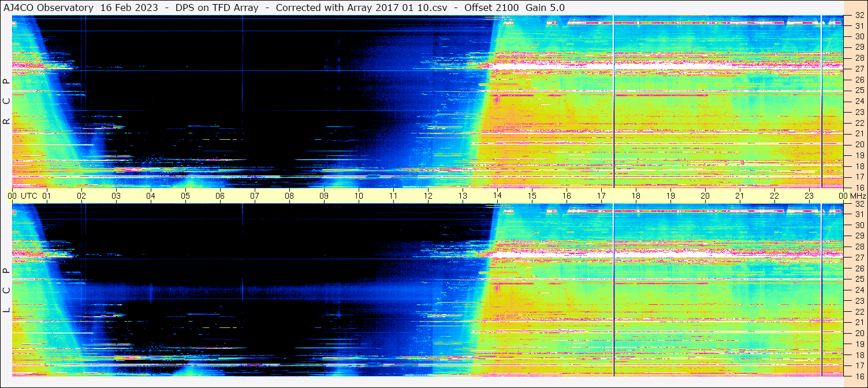The image size is (868, 388).
Task: Click 23 MHz tick on lower LCP frequency scale
Action: (x=859, y=301)
